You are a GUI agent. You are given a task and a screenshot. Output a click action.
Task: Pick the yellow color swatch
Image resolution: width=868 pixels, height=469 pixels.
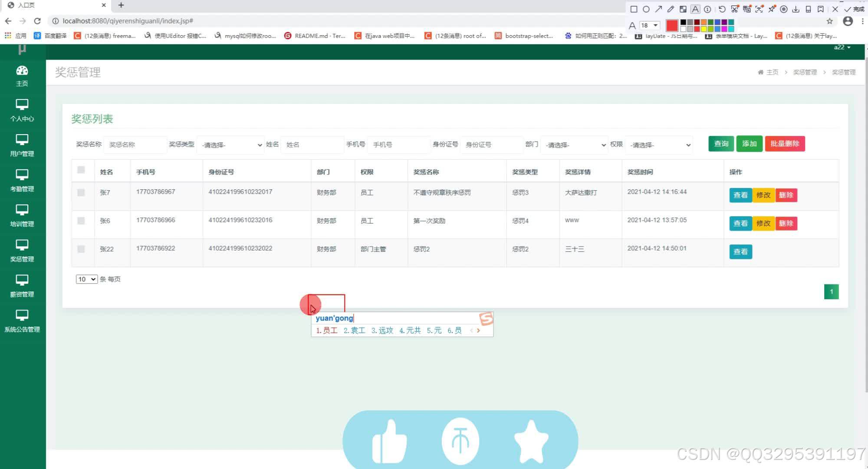tap(704, 29)
